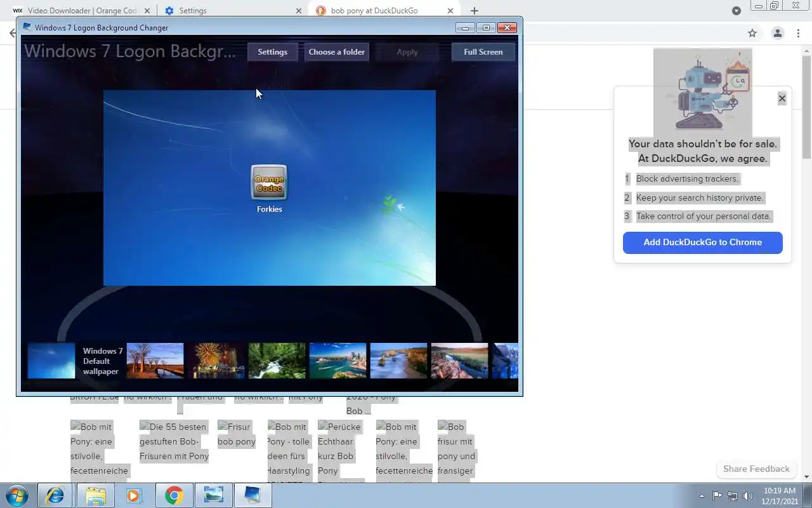This screenshot has width=812, height=508.
Task: Click the 'Keep your search history private.' text
Action: point(700,197)
